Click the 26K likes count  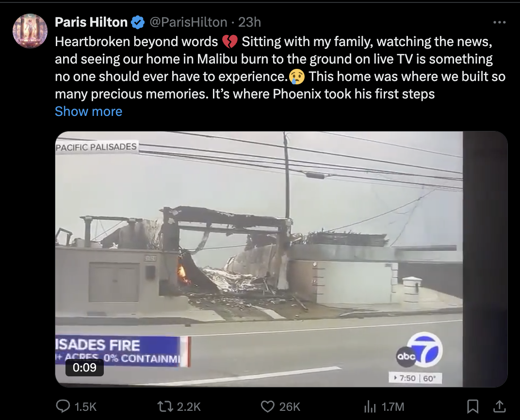click(x=290, y=406)
